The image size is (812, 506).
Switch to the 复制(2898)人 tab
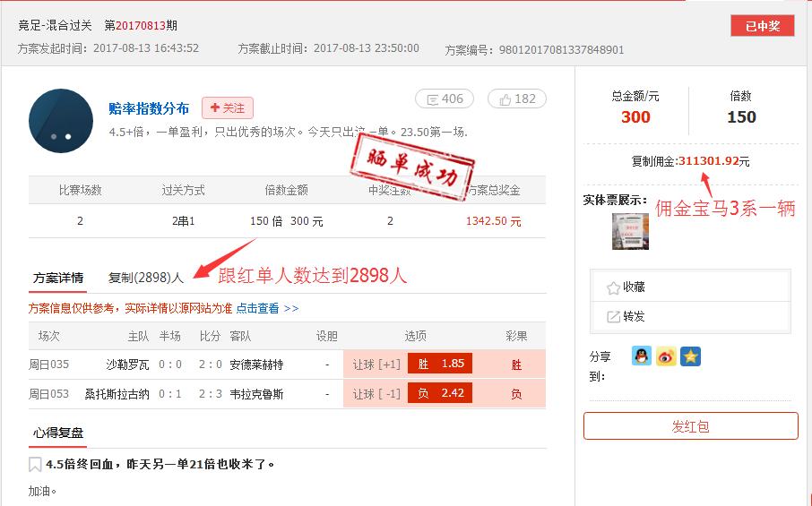[146, 278]
